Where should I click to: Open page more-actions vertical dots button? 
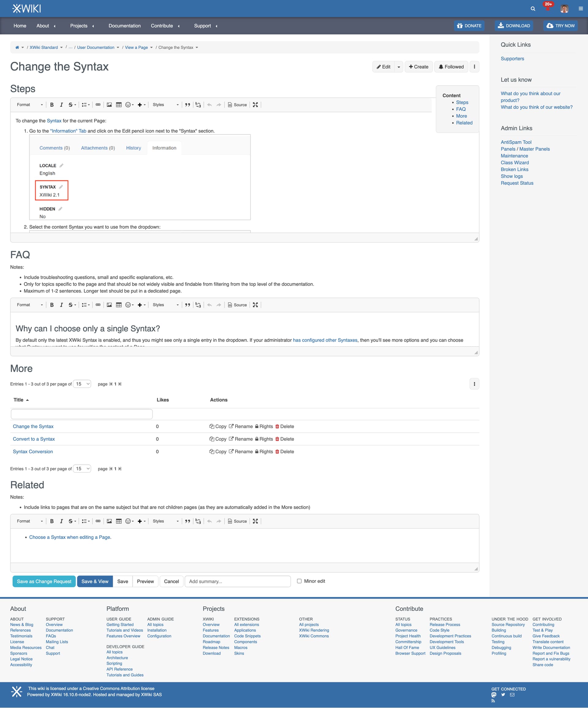[x=474, y=67]
